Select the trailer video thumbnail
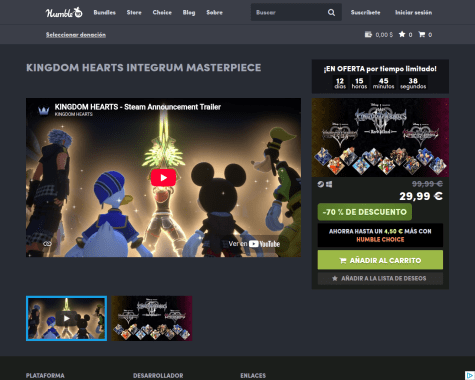This screenshot has height=380, width=475. (67, 318)
